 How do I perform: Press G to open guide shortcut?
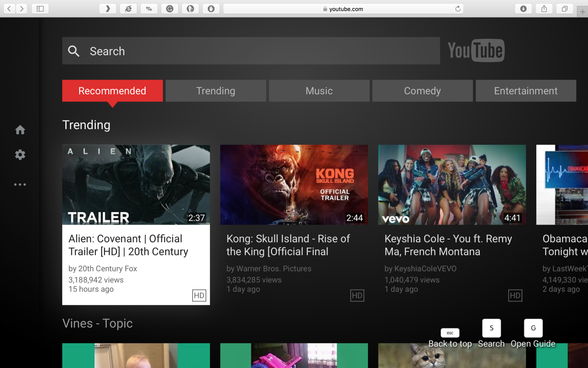(533, 328)
